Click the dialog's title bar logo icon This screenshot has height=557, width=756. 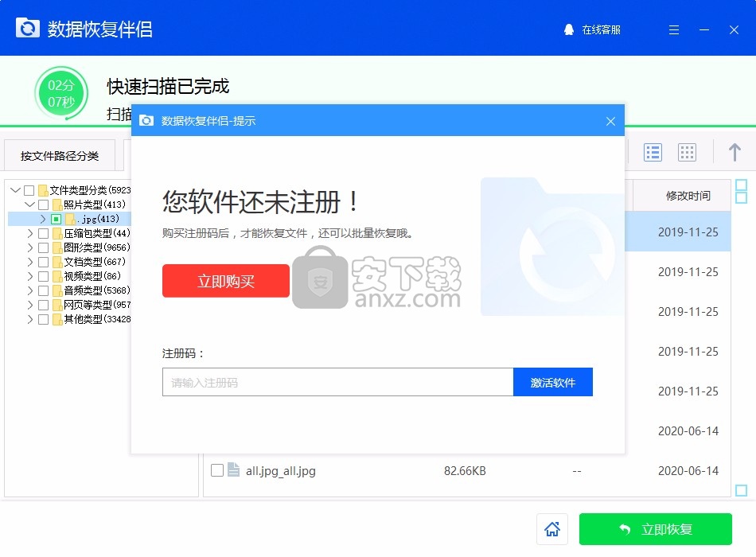point(146,121)
